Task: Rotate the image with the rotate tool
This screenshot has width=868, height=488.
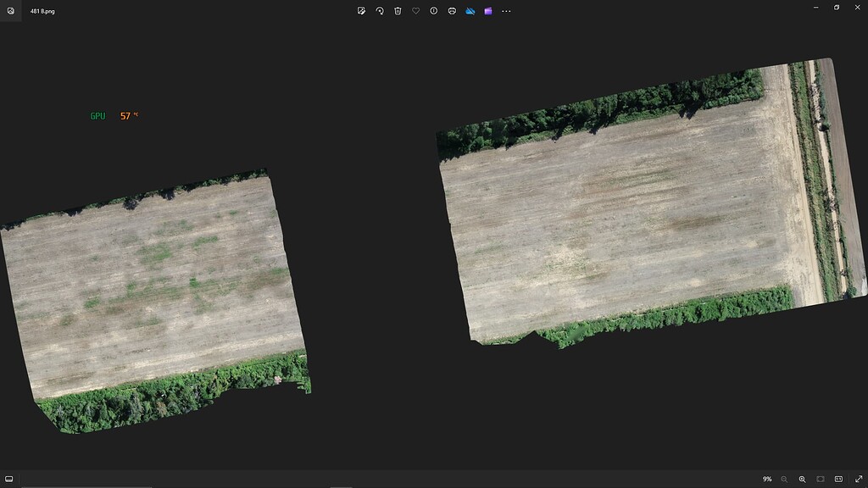Action: [379, 11]
